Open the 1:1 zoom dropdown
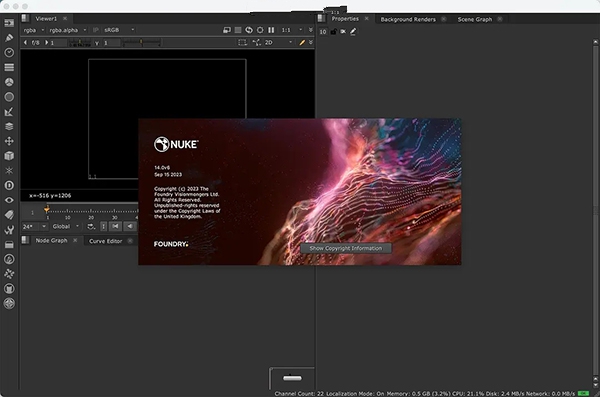600x397 pixels. [292, 30]
